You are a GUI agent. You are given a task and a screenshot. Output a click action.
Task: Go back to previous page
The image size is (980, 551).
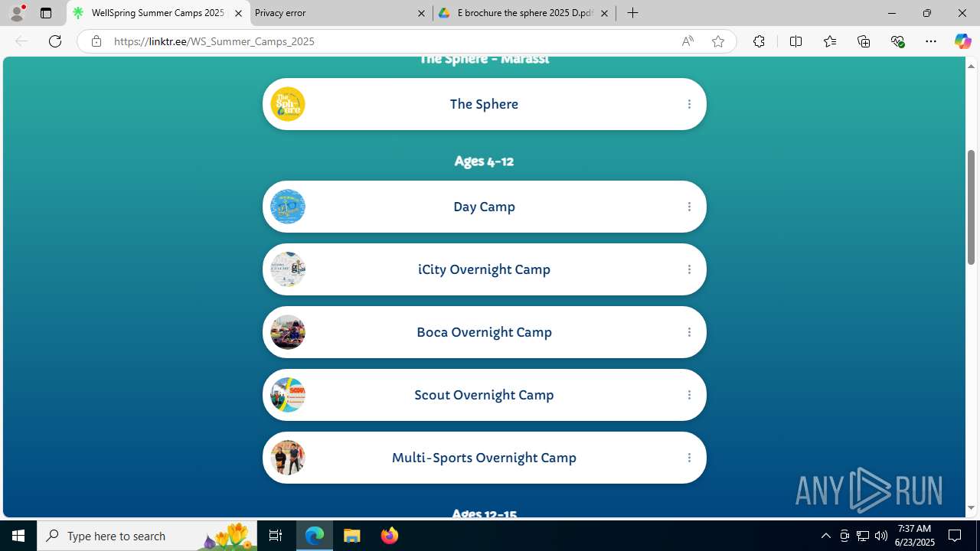pos(21,41)
